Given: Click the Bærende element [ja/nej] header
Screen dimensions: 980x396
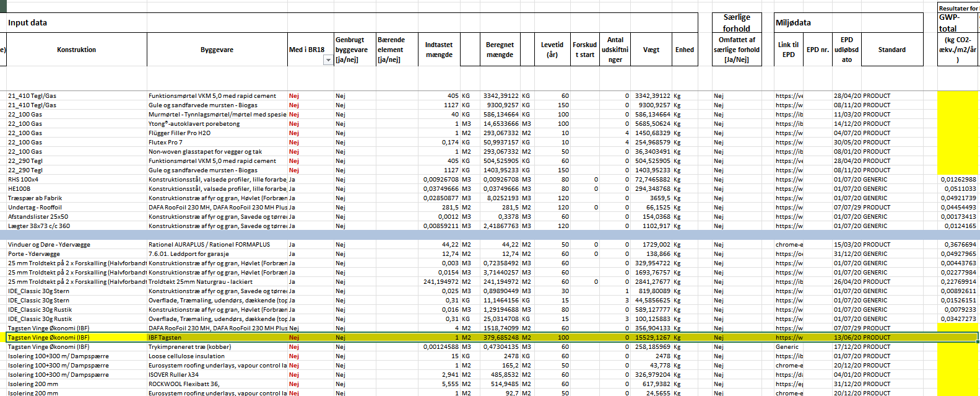Looking at the screenshot, I should (x=397, y=50).
